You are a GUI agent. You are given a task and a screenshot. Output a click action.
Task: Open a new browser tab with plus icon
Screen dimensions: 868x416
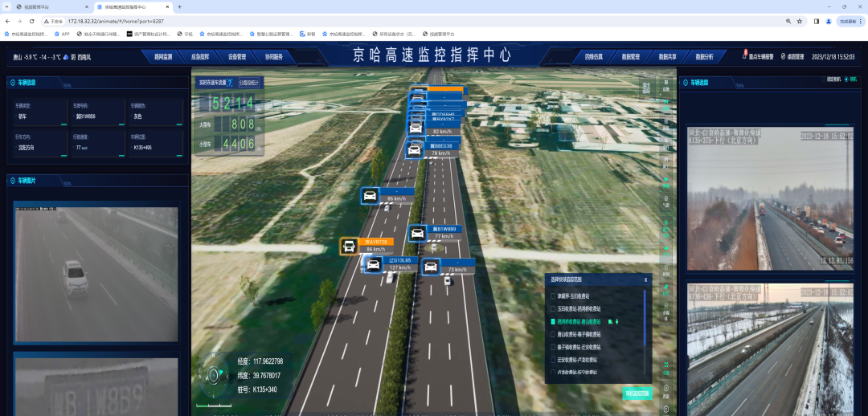179,6
